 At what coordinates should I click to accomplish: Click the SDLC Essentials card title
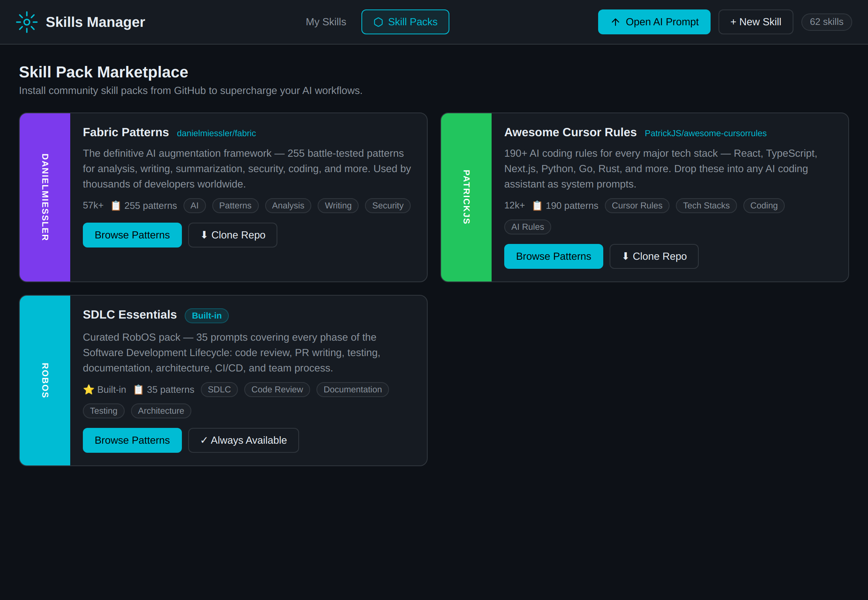coord(130,315)
